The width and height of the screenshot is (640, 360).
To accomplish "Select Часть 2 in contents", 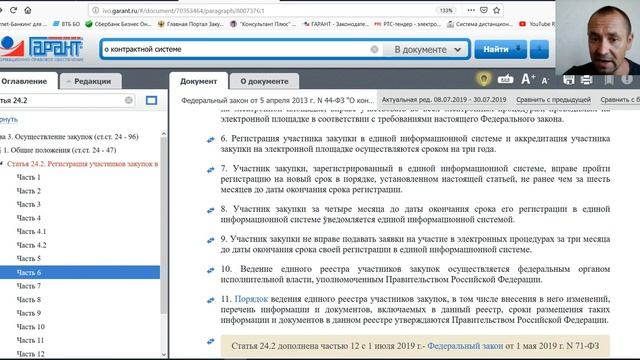I will (x=29, y=191).
